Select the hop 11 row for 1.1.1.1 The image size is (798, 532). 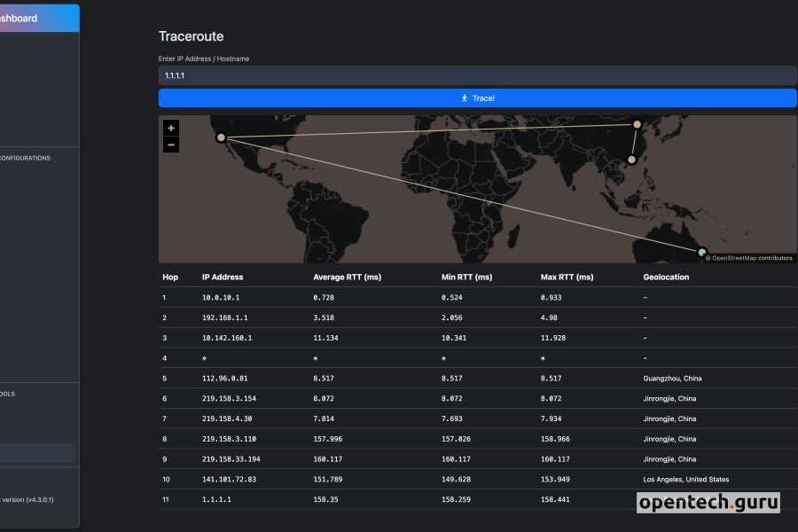tap(399, 499)
